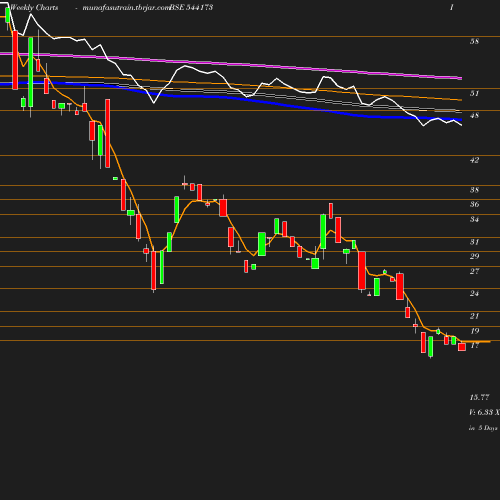Screen dimensions: 500x500
Task: Click the price axis label 27
Action: tap(474, 271)
